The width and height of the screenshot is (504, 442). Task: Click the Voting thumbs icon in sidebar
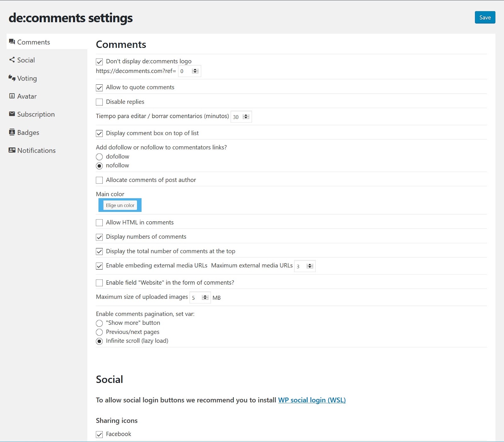pos(12,78)
